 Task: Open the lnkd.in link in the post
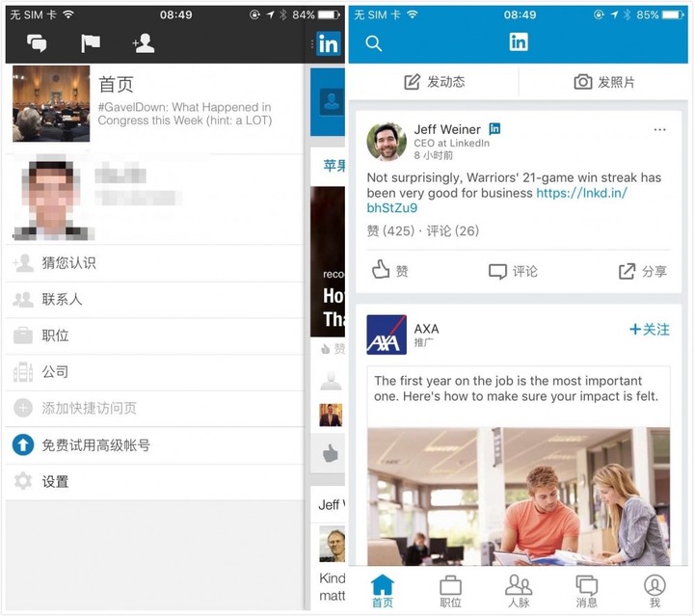581,193
